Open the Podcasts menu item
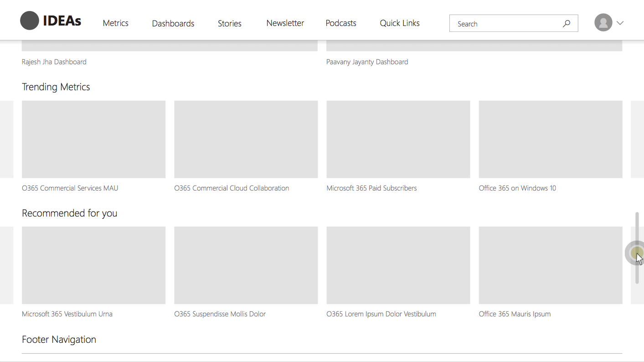This screenshot has height=362, width=644. click(x=341, y=23)
